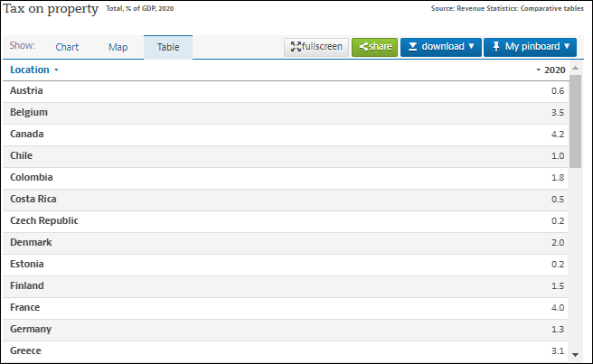Click the France row label
The image size is (593, 364).
coord(25,307)
